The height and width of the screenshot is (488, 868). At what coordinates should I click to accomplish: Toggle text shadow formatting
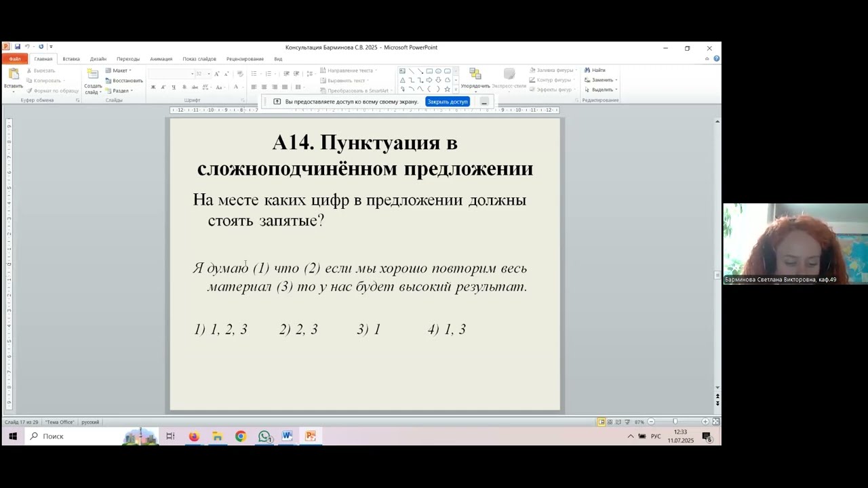tap(184, 87)
